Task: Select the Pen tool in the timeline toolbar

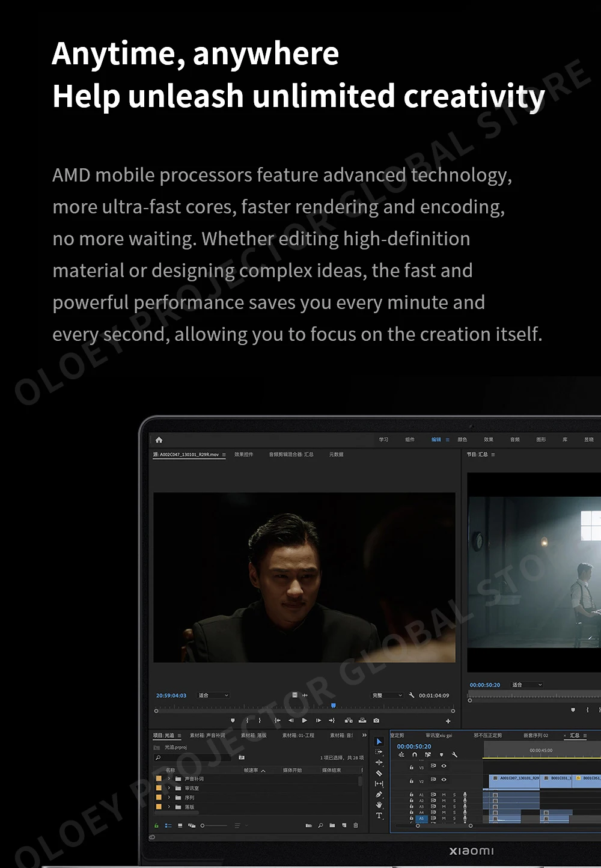Action: tap(379, 794)
